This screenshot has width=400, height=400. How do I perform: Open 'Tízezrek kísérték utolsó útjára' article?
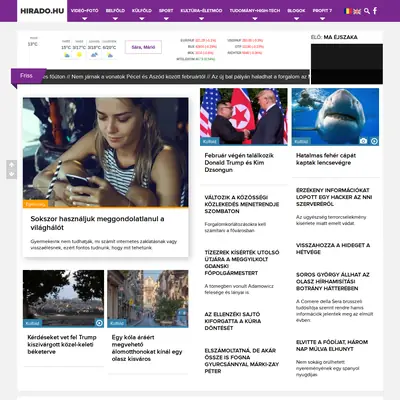tap(242, 263)
